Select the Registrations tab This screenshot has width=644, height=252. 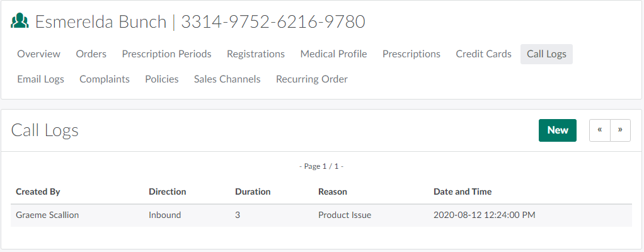tap(256, 54)
